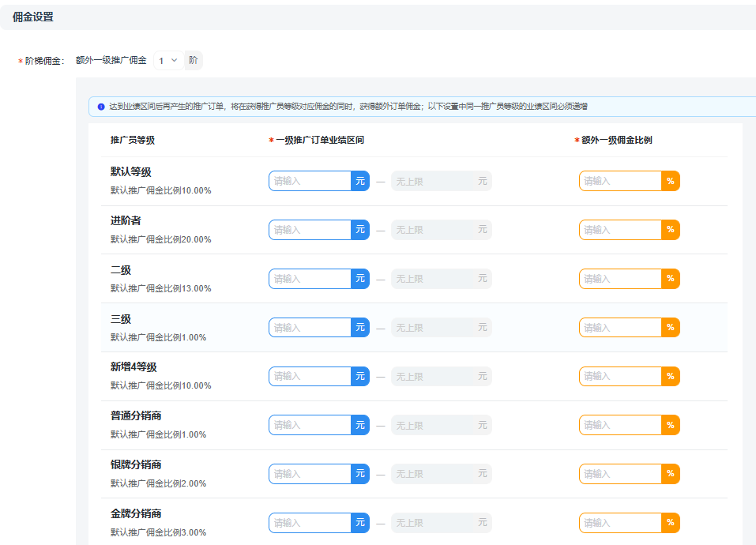Click orange % badge in 金牌分销商 row
Viewport: 756px width, 545px height.
[670, 523]
